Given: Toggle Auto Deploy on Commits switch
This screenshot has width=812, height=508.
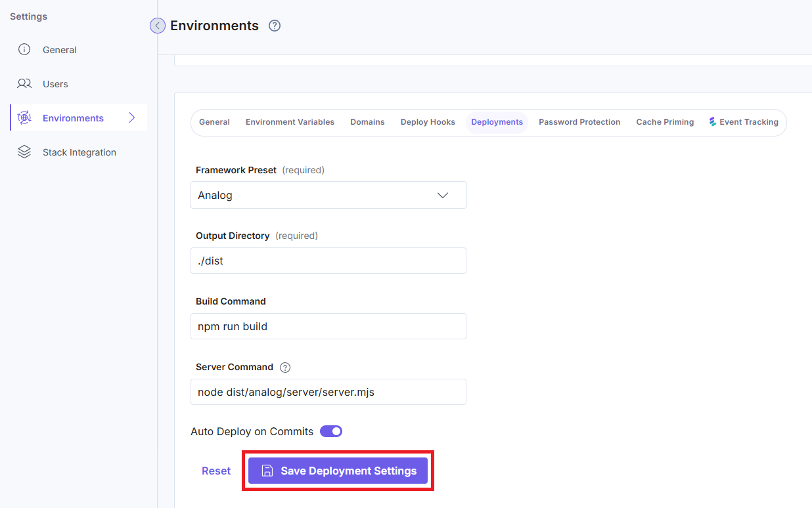Looking at the screenshot, I should 331,431.
